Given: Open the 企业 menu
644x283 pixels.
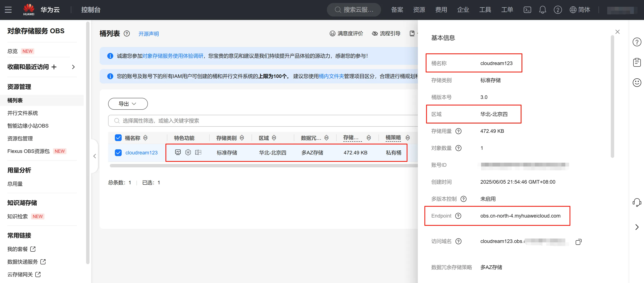Looking at the screenshot, I should click(x=463, y=10).
